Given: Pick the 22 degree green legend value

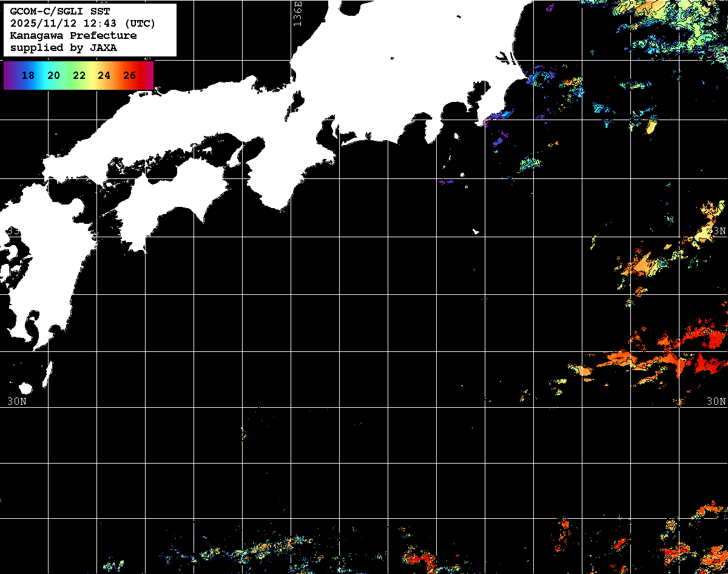Looking at the screenshot, I should (x=79, y=76).
